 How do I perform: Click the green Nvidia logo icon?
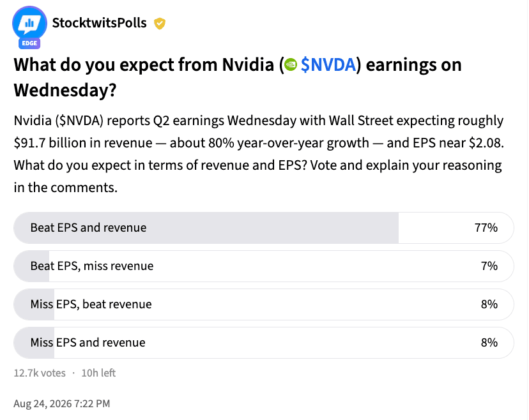(291, 64)
